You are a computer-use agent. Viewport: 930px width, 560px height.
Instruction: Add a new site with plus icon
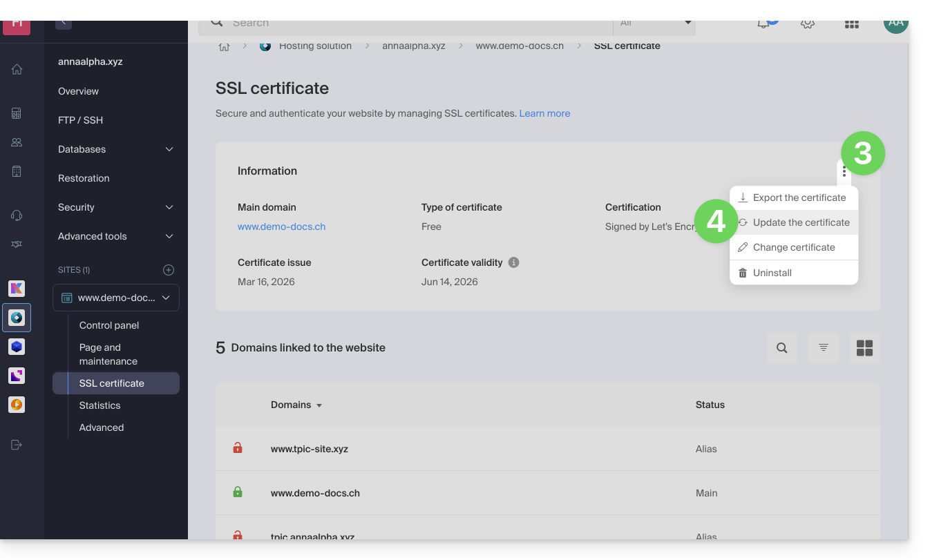point(169,270)
